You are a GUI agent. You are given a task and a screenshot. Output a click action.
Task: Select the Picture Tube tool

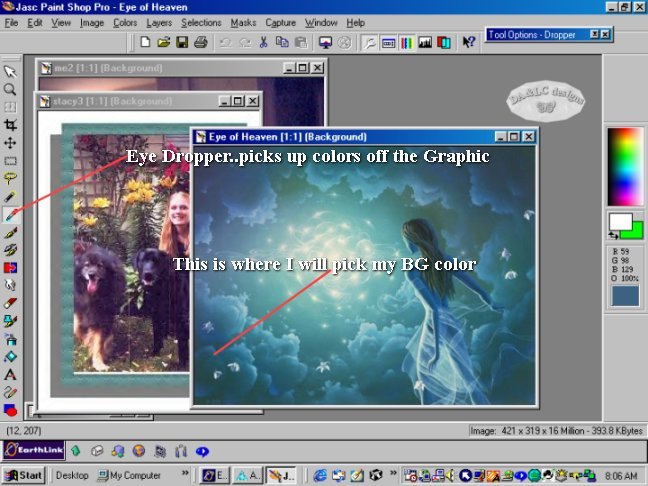[10, 321]
